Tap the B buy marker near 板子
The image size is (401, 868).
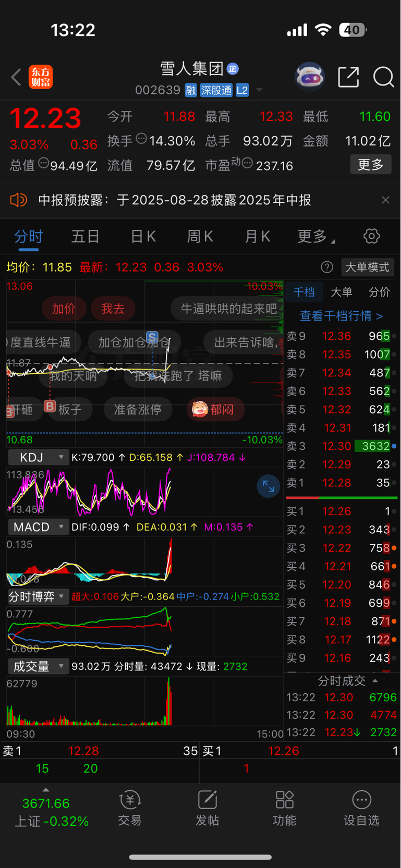point(50,406)
